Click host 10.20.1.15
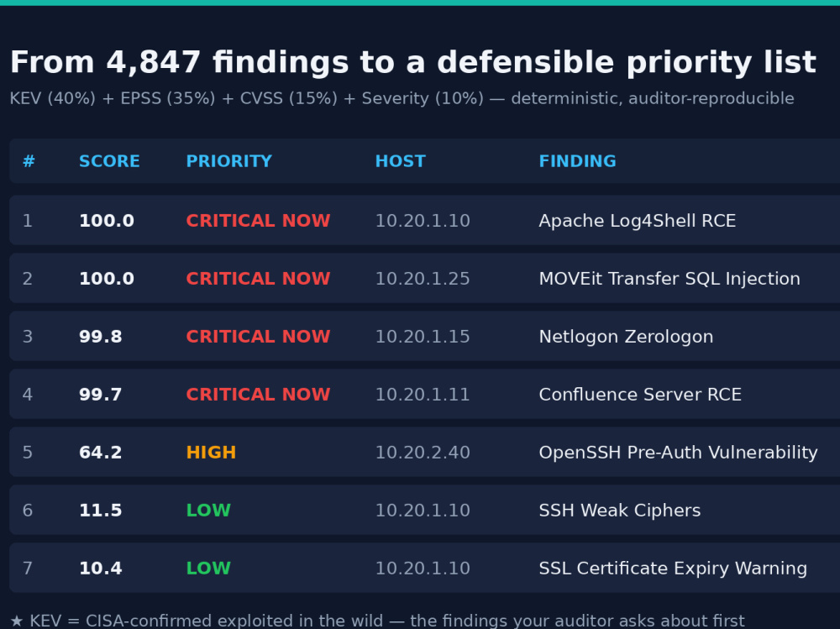840x629 pixels. pyautogui.click(x=423, y=337)
